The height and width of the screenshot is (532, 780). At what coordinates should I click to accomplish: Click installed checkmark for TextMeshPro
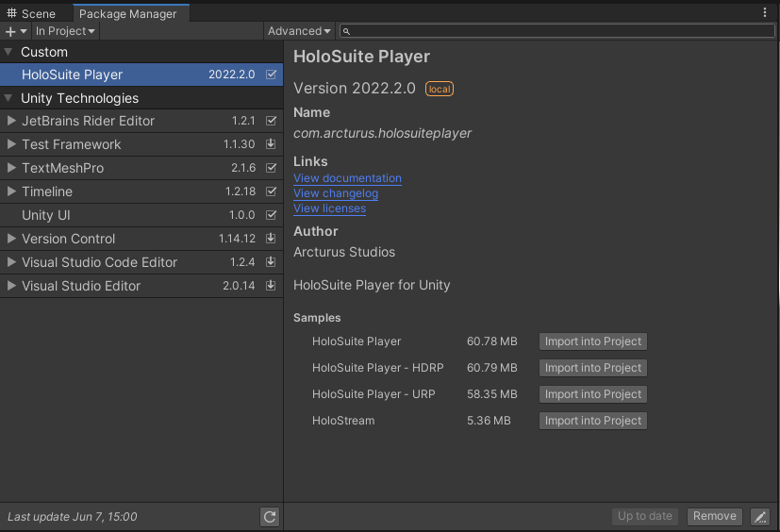click(x=271, y=168)
